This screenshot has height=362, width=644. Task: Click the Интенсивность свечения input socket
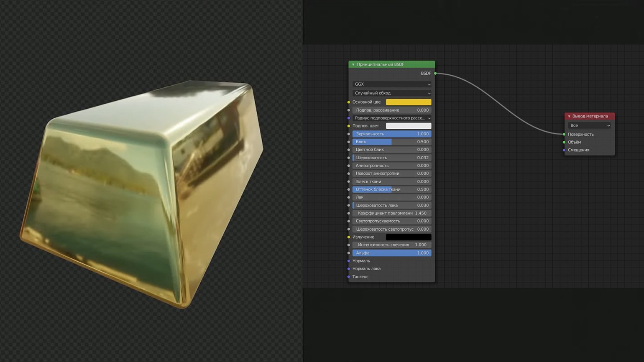(x=349, y=245)
